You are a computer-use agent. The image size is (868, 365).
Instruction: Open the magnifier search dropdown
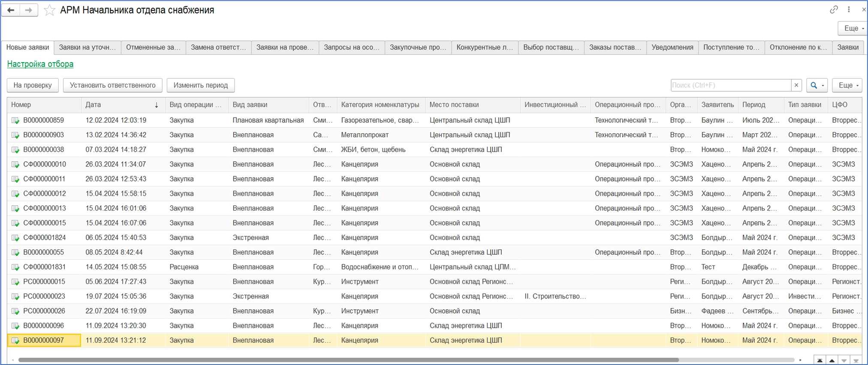[x=817, y=85]
